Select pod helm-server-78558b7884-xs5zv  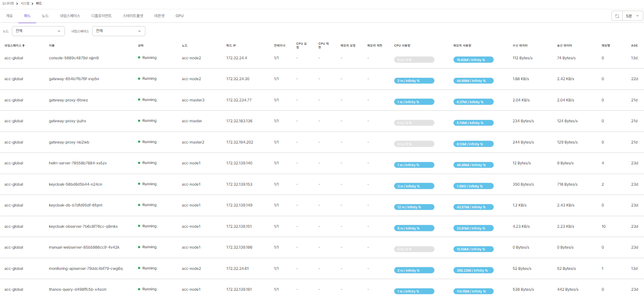click(78, 163)
